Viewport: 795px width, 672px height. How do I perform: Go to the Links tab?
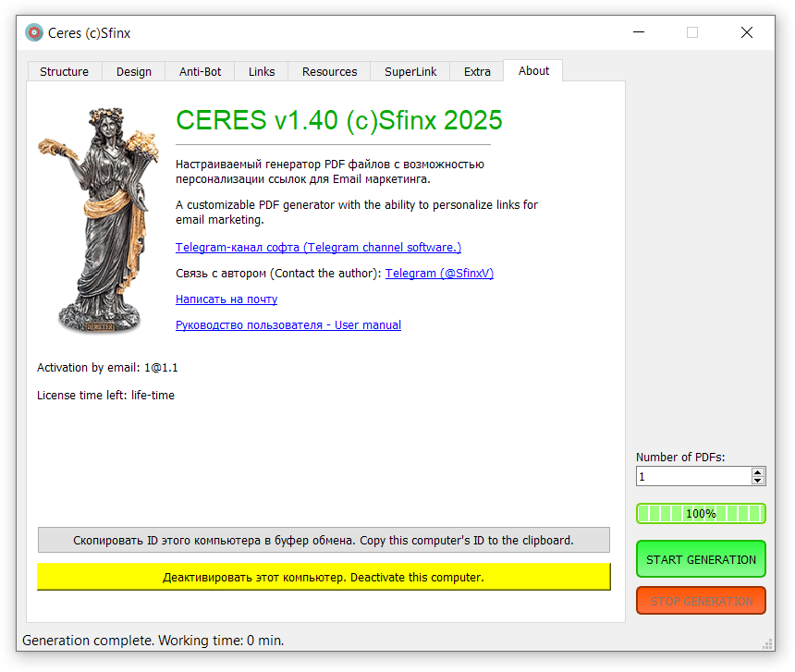click(262, 71)
